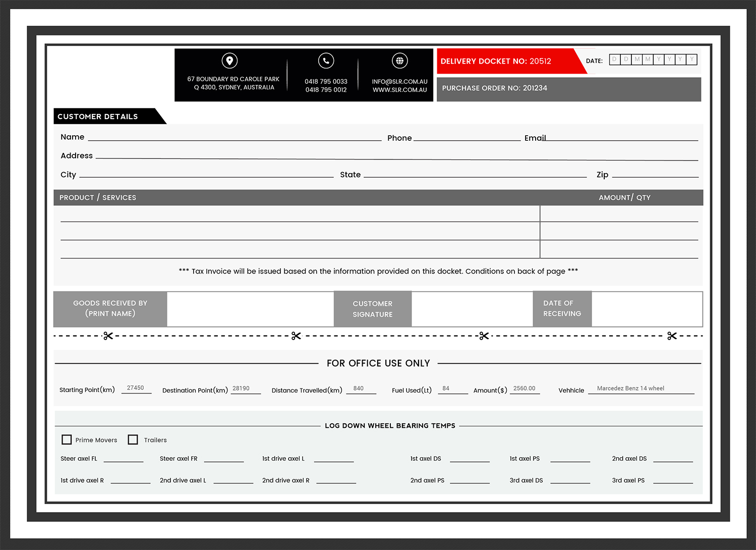Click the customer Name field line
The image size is (756, 550).
(235, 137)
